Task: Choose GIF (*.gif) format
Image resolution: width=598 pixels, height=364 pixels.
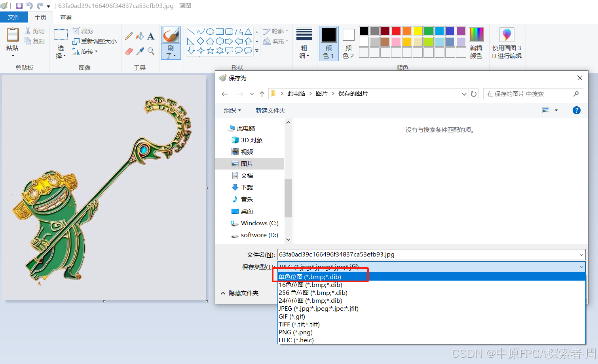Action: 431,316
